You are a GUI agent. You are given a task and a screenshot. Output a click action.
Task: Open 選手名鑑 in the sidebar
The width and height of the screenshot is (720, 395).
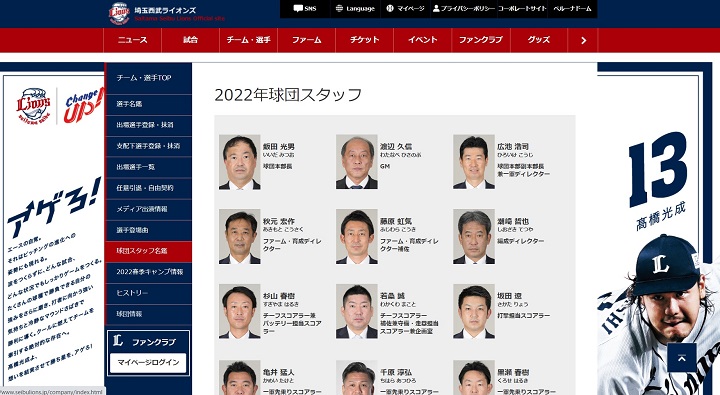click(x=149, y=104)
